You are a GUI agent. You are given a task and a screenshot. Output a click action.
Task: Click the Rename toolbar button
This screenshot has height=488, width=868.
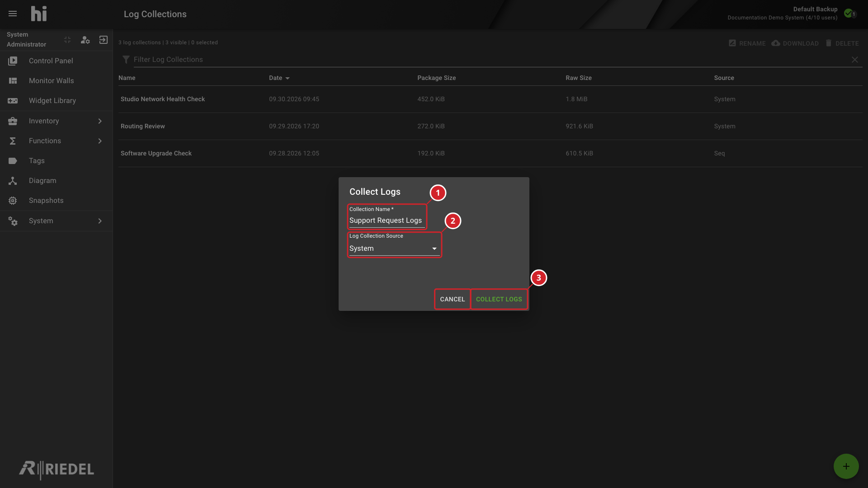[x=747, y=43]
